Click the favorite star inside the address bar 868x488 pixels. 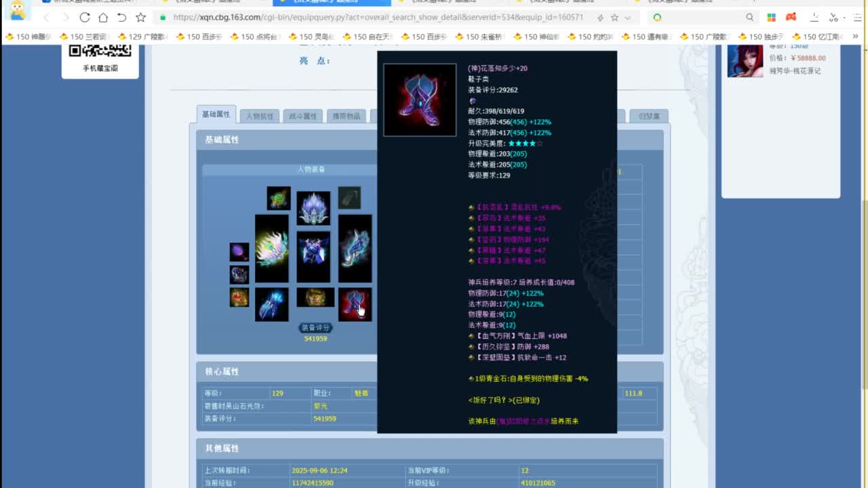(x=614, y=18)
